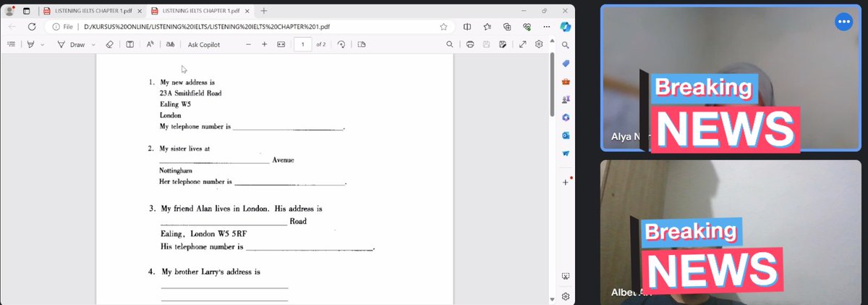
Task: Refresh the current page
Action: tap(32, 26)
